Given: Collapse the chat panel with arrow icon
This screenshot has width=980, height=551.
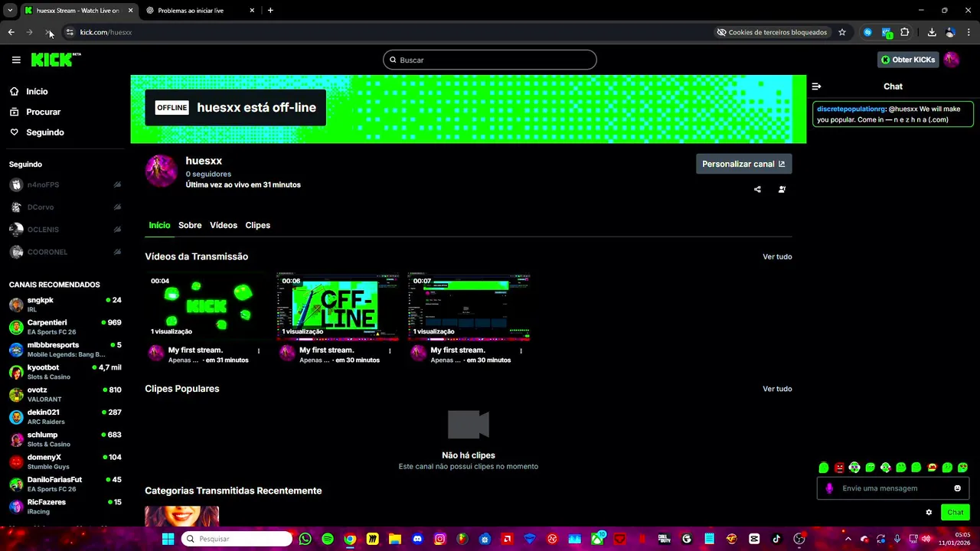Looking at the screenshot, I should point(816,86).
